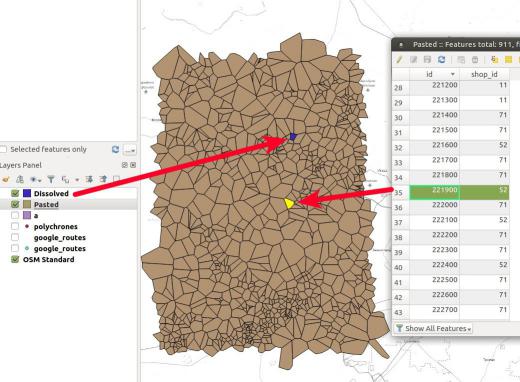The width and height of the screenshot is (520, 382).
Task: Open the Show All Features filter dropdown
Action: point(434,329)
